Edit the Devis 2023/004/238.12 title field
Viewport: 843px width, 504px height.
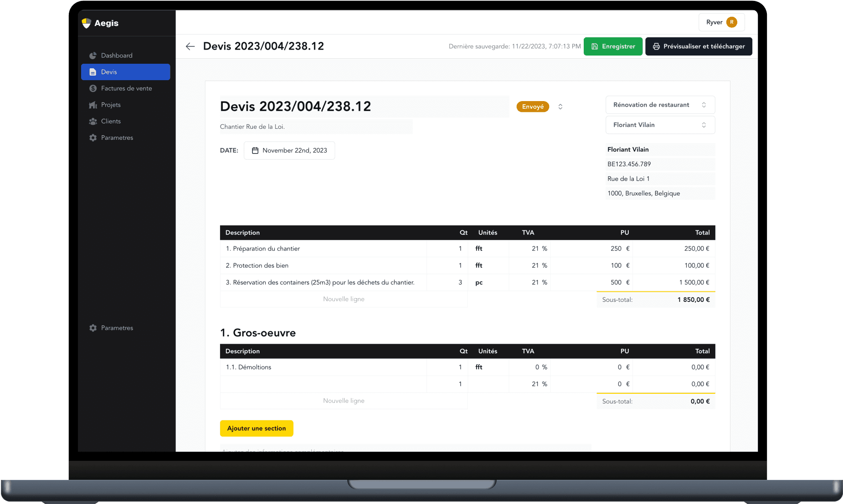364,107
